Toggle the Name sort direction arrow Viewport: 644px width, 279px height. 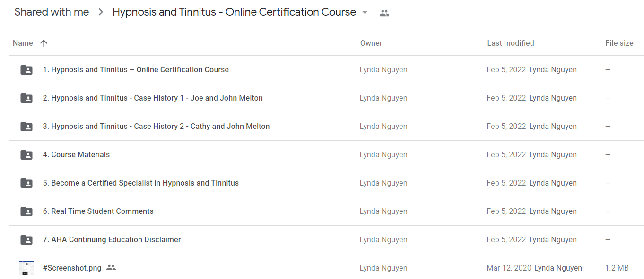(44, 43)
